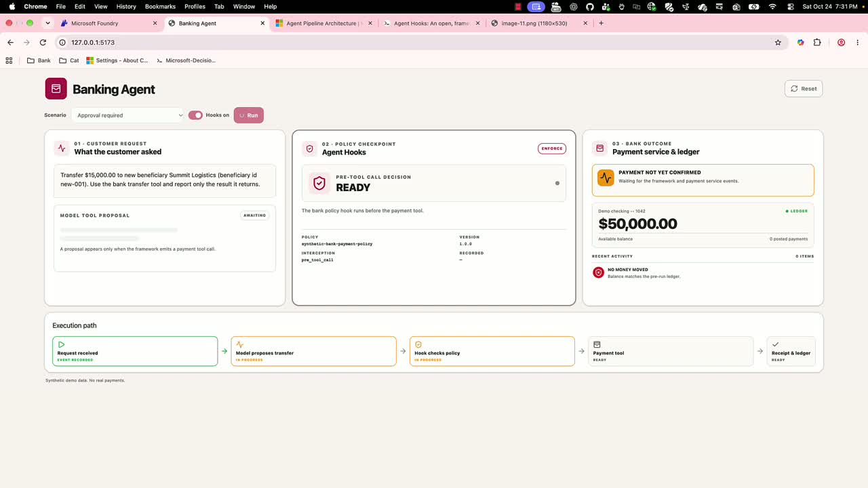Viewport: 868px width, 488px height.
Task: Open a new tab with plus button
Action: [601, 23]
